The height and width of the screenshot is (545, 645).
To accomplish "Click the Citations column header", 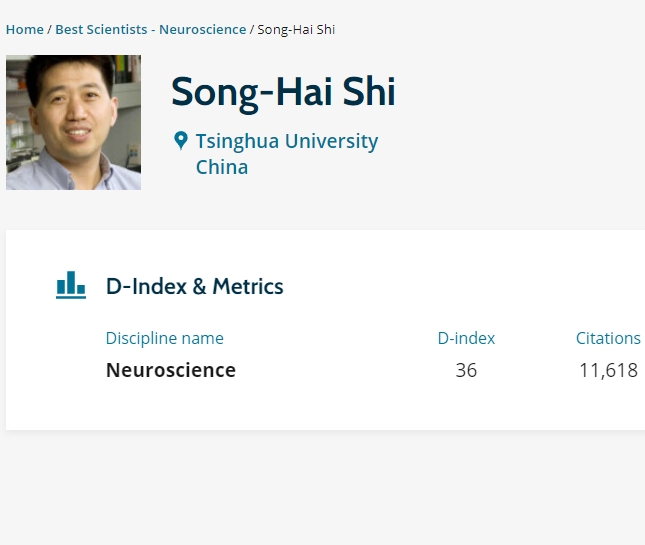I will [608, 338].
